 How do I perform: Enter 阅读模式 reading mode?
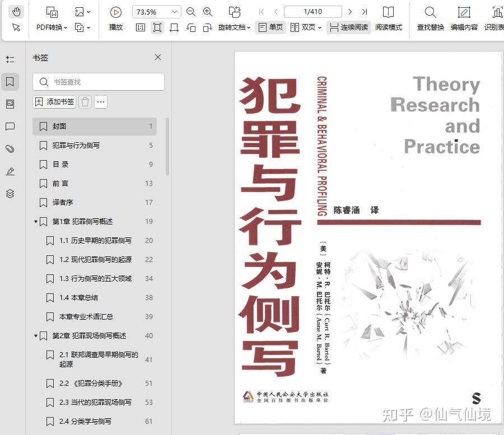pyautogui.click(x=388, y=18)
